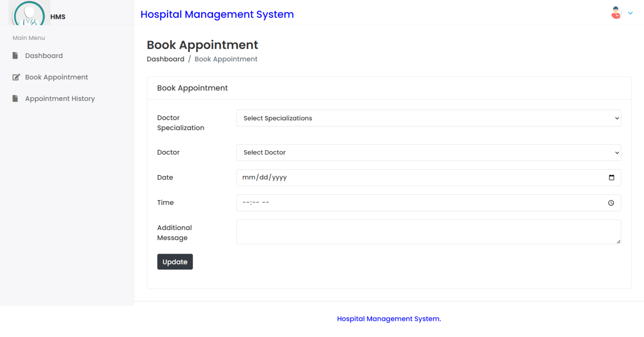The image size is (644, 337).
Task: Click the textarea resize grip on Additional Message
Action: point(618,242)
